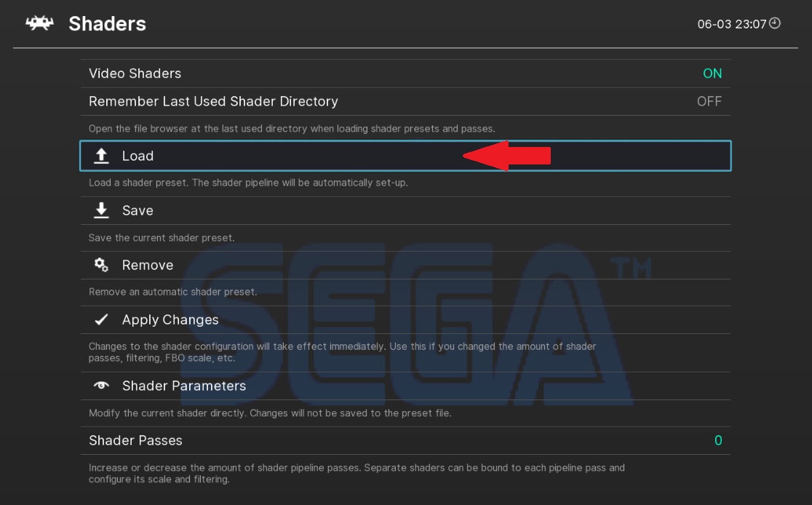812x505 pixels.
Task: Choose Apply Changes for shader configuration
Action: (x=170, y=319)
